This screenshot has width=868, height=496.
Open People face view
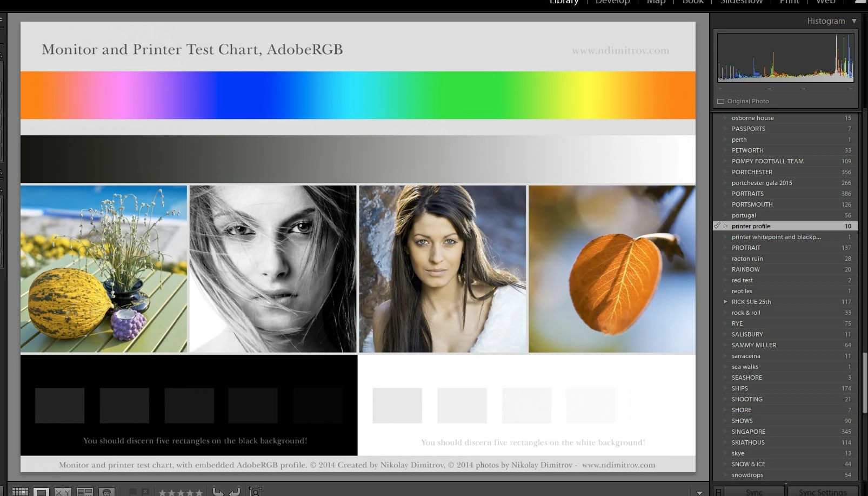pyautogui.click(x=107, y=492)
